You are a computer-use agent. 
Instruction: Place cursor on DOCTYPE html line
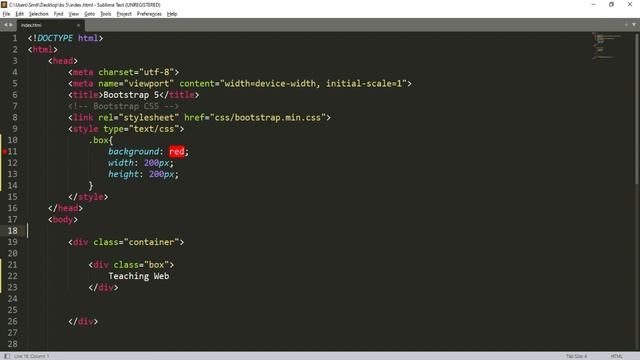click(65, 38)
